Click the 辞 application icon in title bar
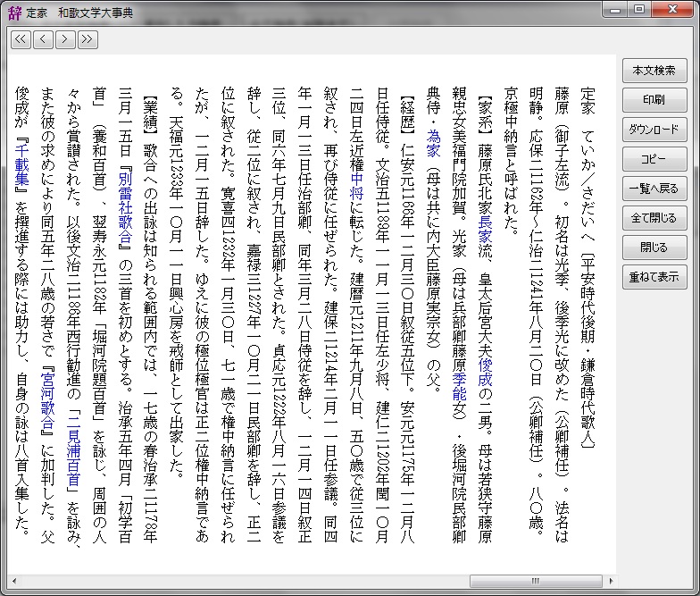Viewport: 700px width, 596px height. point(14,13)
